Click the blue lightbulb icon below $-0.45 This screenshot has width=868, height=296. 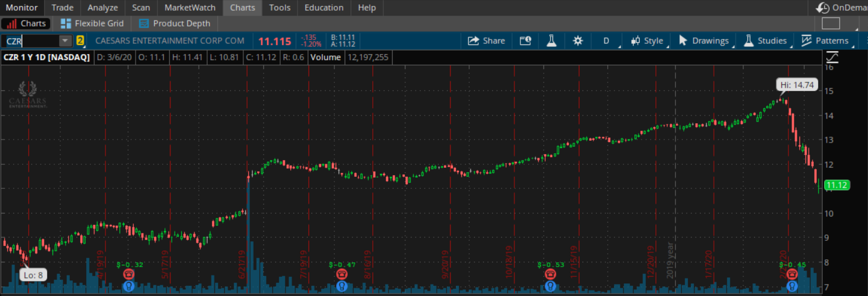pyautogui.click(x=792, y=286)
